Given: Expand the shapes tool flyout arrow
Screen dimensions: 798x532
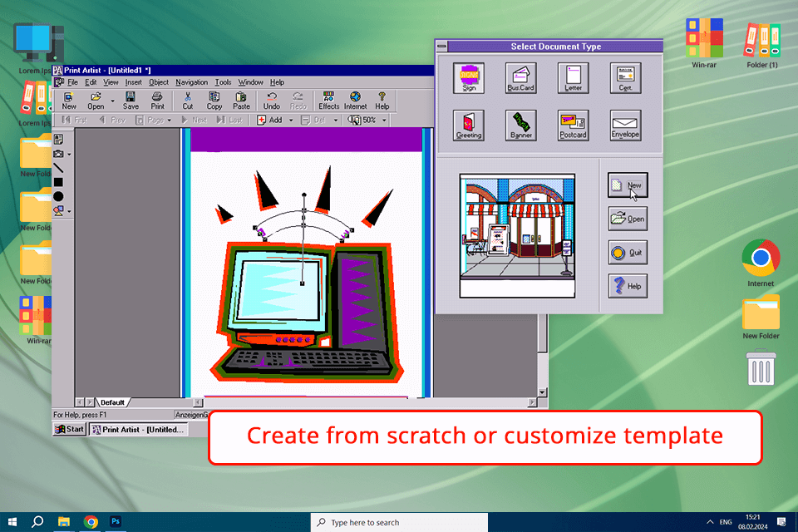Looking at the screenshot, I should tap(69, 211).
